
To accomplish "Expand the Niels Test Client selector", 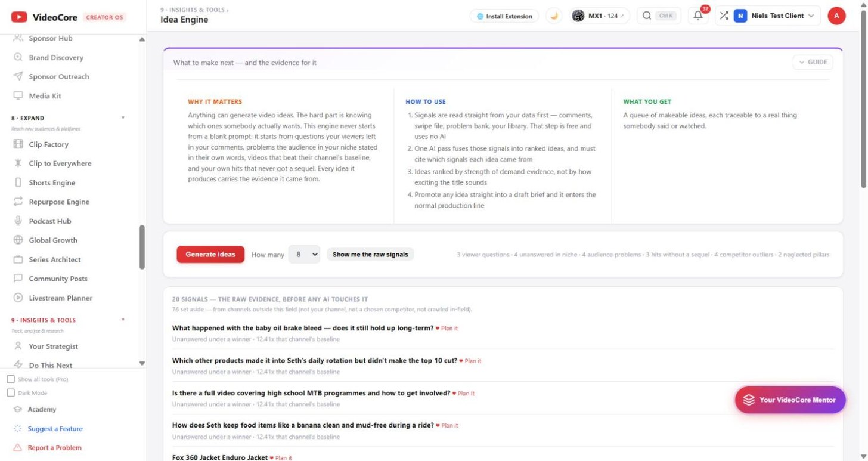I will click(774, 16).
